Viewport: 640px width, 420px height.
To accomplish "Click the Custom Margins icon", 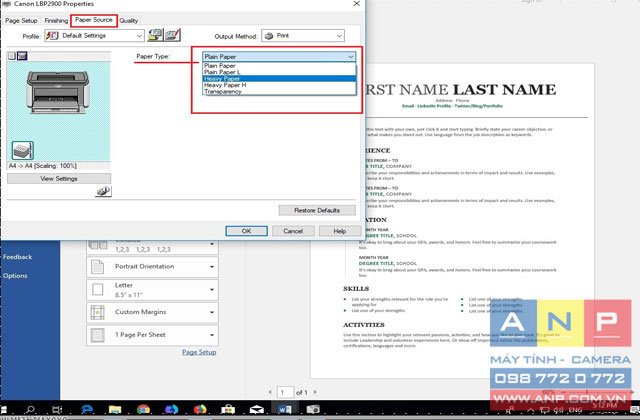I will (98, 312).
